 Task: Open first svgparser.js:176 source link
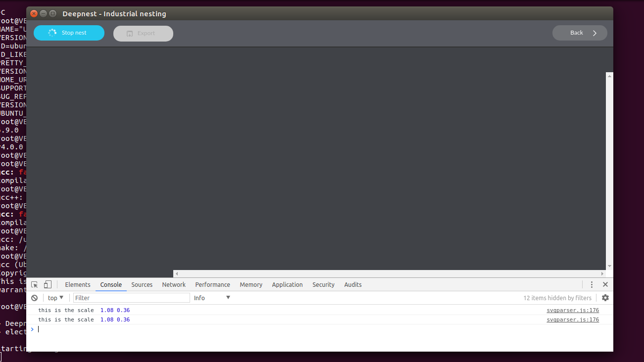573,310
